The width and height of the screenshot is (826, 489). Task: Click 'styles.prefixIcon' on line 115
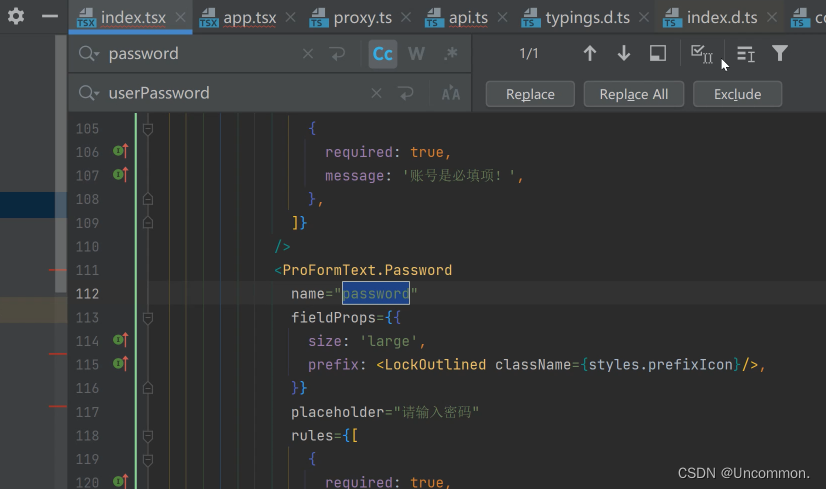(x=661, y=365)
